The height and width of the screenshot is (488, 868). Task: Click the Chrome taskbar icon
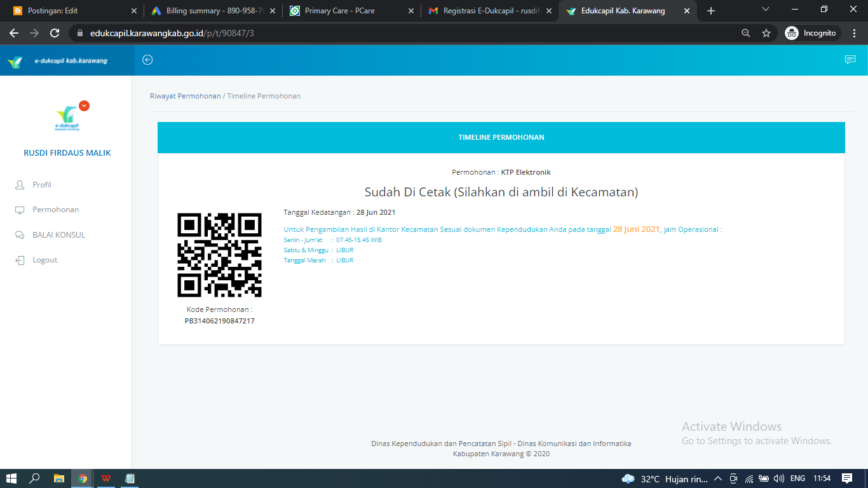click(83, 478)
